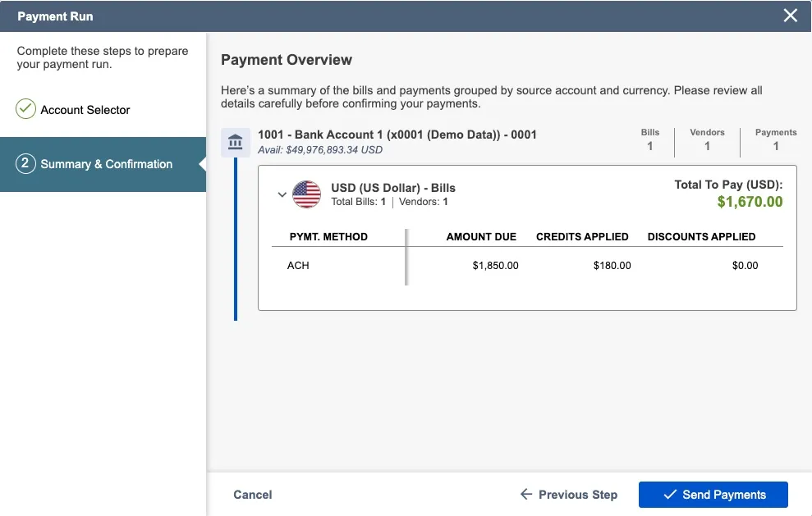Select the ACH payment method cell

pos(298,266)
